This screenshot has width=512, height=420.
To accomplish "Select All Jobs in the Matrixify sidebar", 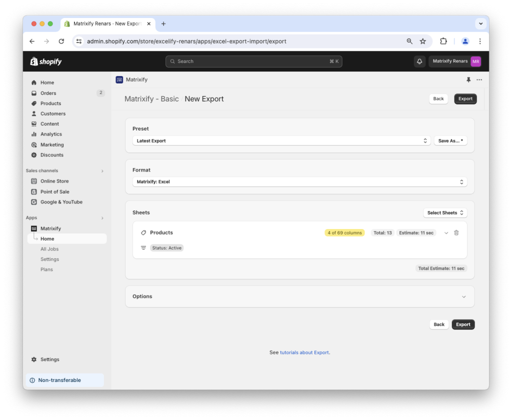I will pyautogui.click(x=49, y=248).
